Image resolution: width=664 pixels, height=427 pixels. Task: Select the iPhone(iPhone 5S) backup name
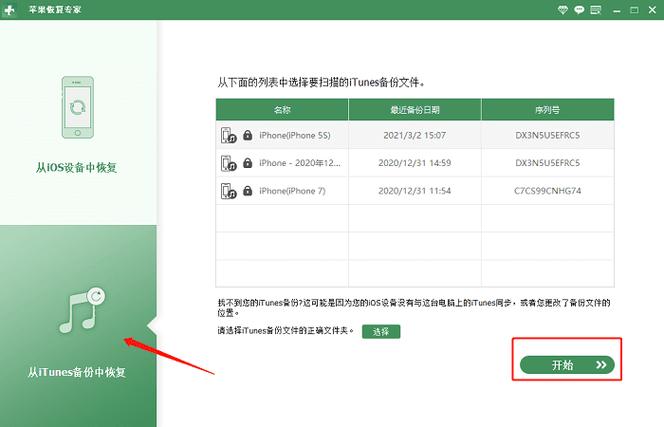click(295, 135)
